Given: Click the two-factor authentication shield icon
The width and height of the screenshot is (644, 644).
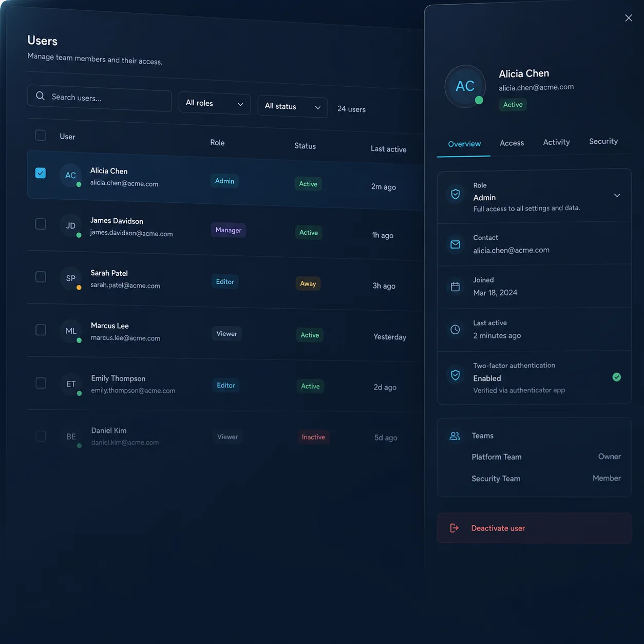Looking at the screenshot, I should click(455, 375).
